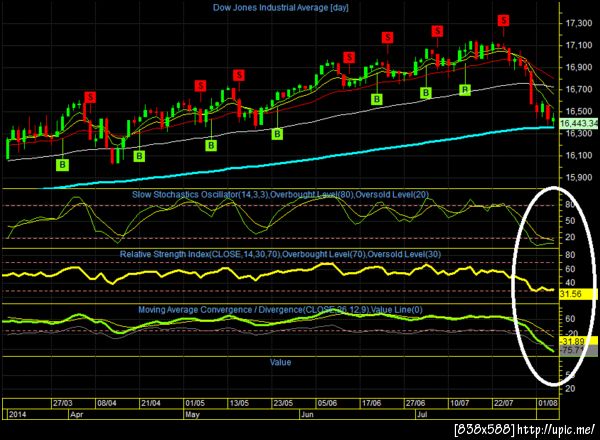Click the 16,700 price axis label
The height and width of the screenshot is (440, 600).
[x=579, y=90]
